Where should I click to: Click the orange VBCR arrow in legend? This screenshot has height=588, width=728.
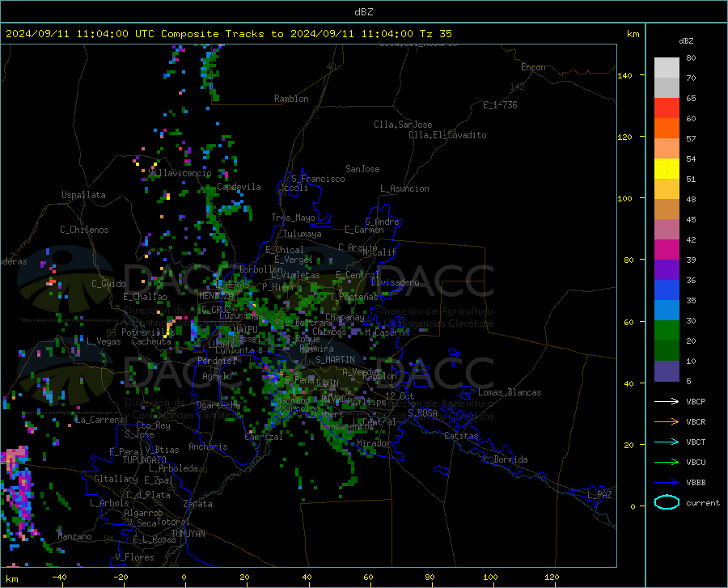[667, 422]
